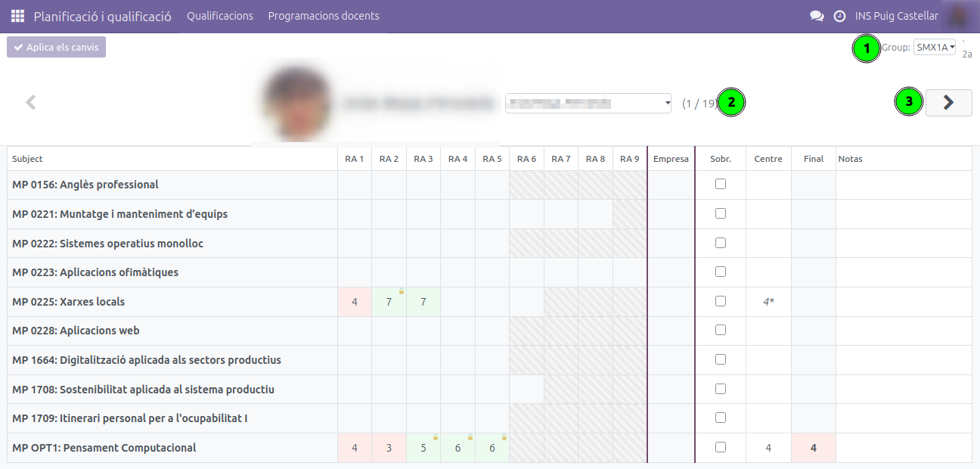
Task: Open the Programacions docents menu
Action: pyautogui.click(x=324, y=16)
